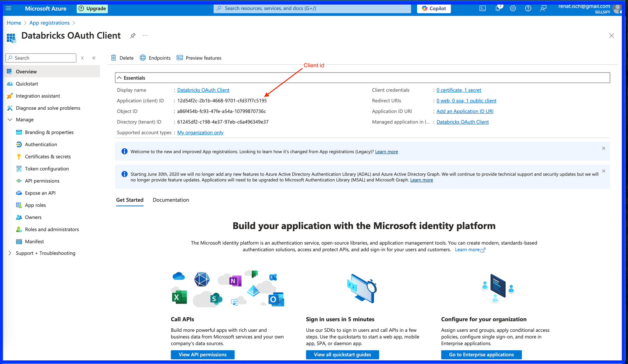
Task: Collapse the sidebar with double chevron
Action: 94,58
